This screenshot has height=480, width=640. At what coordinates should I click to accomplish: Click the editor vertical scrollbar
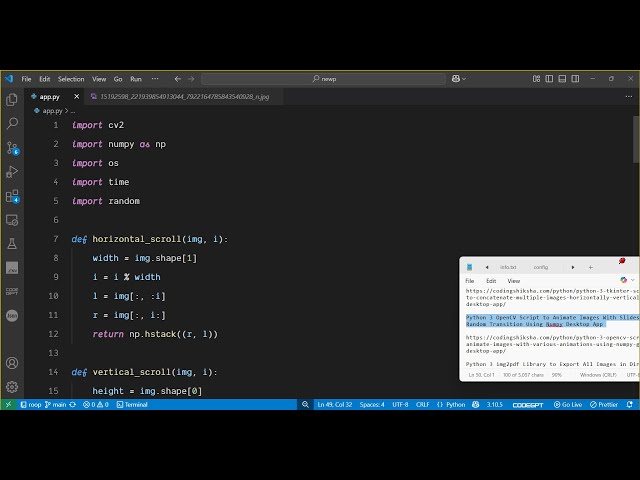tap(636, 139)
